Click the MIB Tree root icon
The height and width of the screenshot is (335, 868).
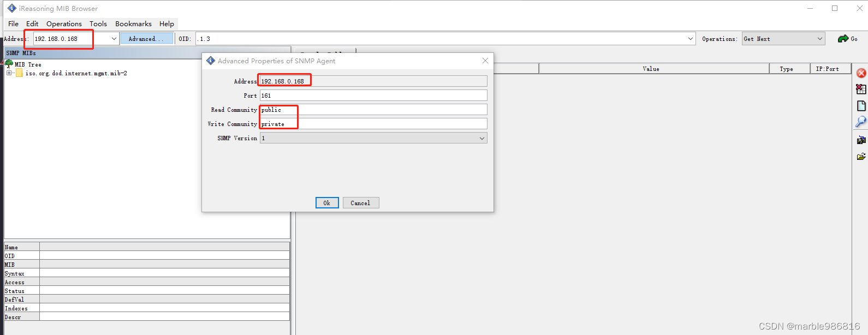(x=9, y=64)
